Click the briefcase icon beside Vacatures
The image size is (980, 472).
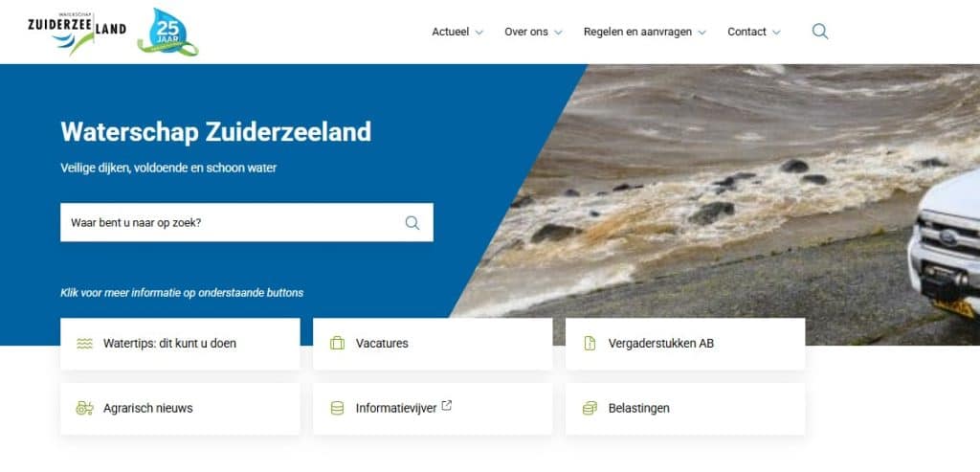coord(337,343)
